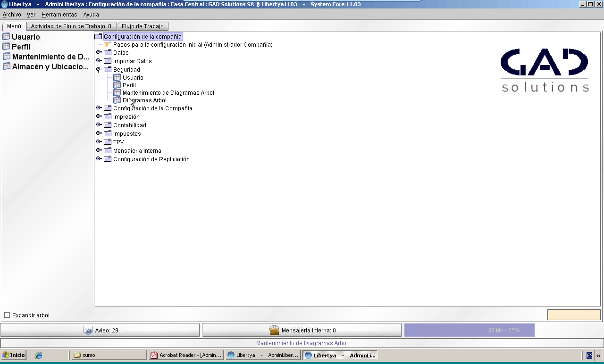Viewport: 604px width, 364px height.
Task: Switch to Actividad de Flujo de Trabajo tab
Action: 71,26
